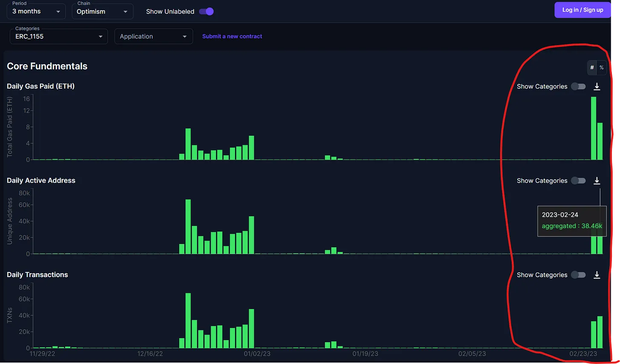Viewport: 620px width, 364px height.
Task: Click the 12/16/22 x-axis date label
Action: pos(150,354)
